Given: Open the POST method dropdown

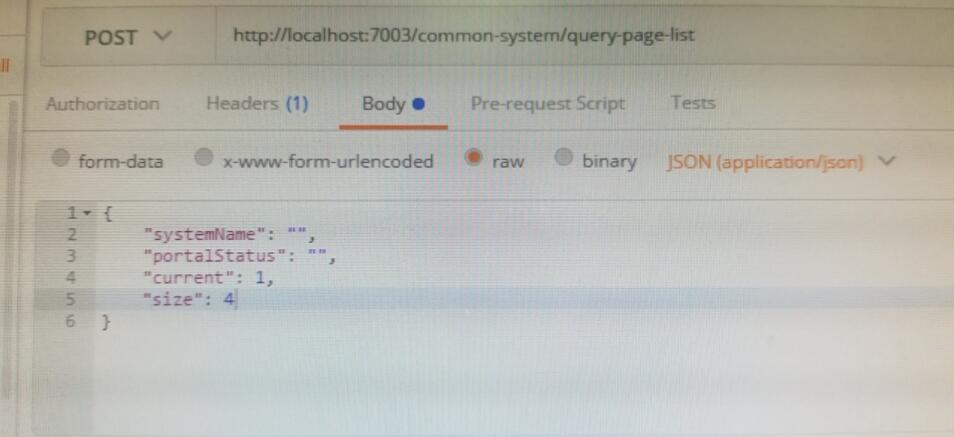Looking at the screenshot, I should (128, 38).
